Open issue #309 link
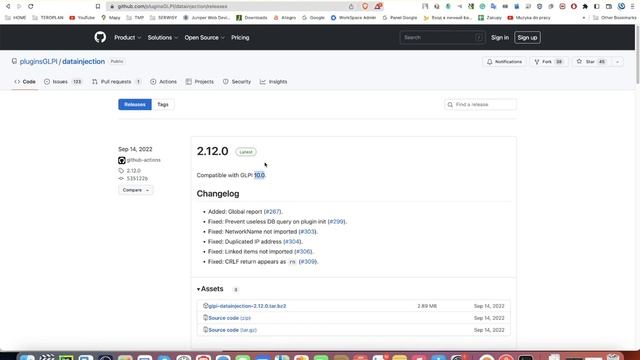640x360 pixels. coord(307,262)
